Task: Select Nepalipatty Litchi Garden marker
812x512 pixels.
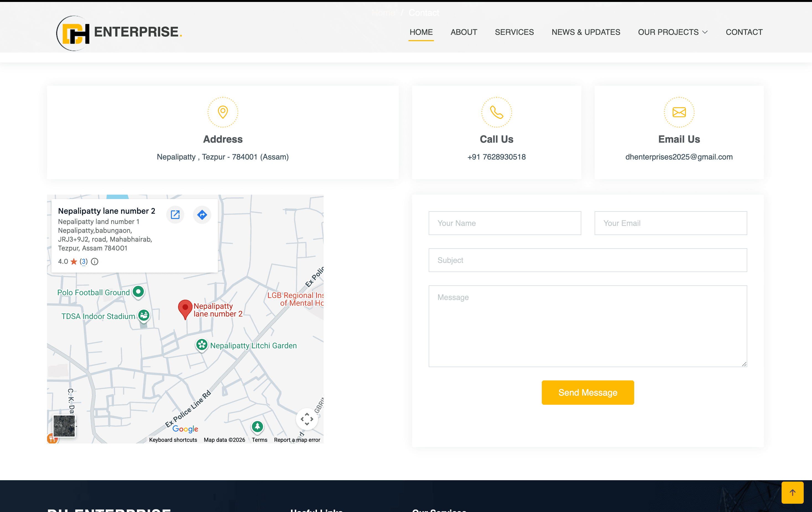Action: coord(202,345)
